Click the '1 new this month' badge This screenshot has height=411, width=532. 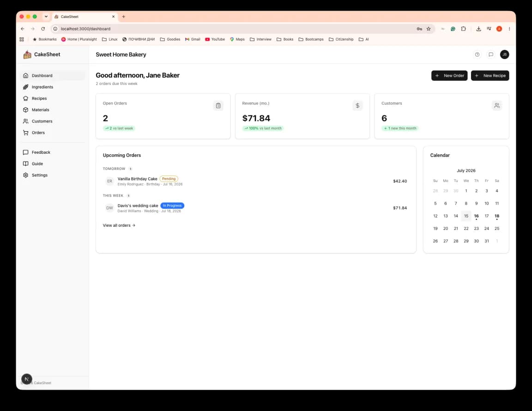click(399, 128)
